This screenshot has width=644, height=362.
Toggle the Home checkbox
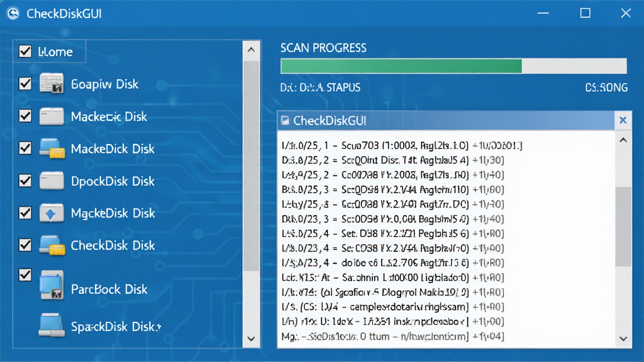(25, 52)
